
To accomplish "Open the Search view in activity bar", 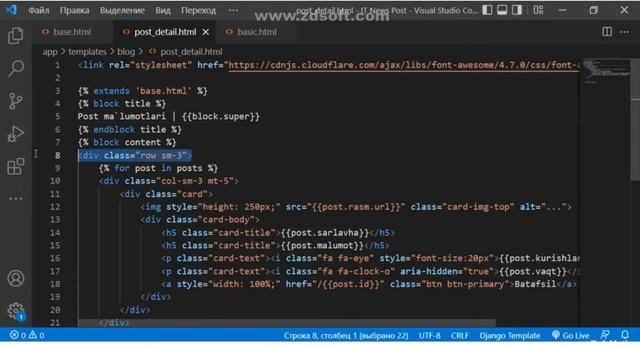I will (x=16, y=68).
